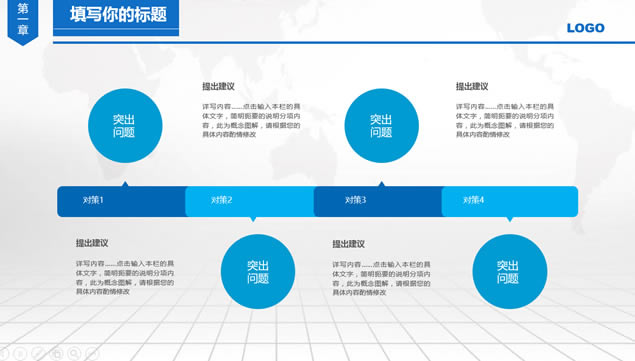The height and width of the screenshot is (361, 635).
Task: Select the 填写你的标题 title box
Action: (x=116, y=17)
